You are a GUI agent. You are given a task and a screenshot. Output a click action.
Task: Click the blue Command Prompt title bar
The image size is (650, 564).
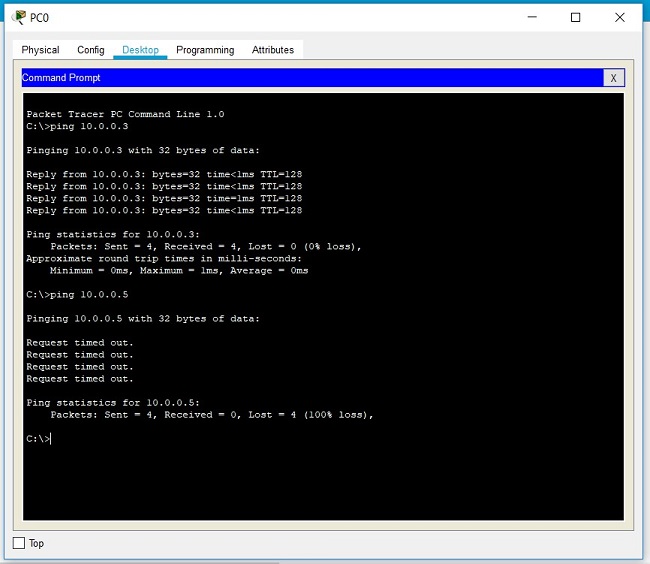(300, 77)
